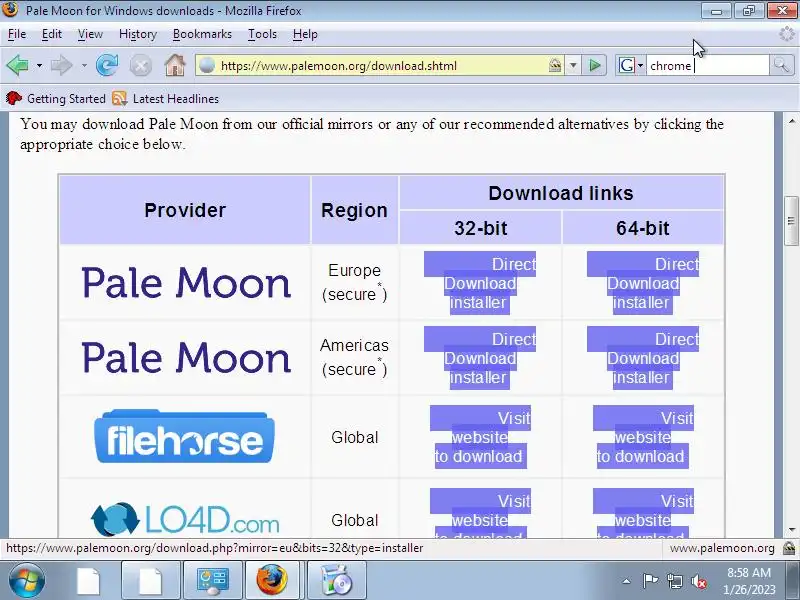The image size is (800, 600).
Task: Click the address bar URL field
Action: [x=382, y=65]
